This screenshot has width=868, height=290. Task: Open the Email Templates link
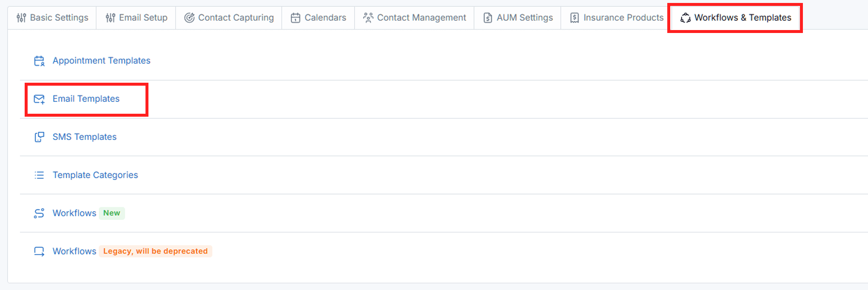pyautogui.click(x=86, y=99)
